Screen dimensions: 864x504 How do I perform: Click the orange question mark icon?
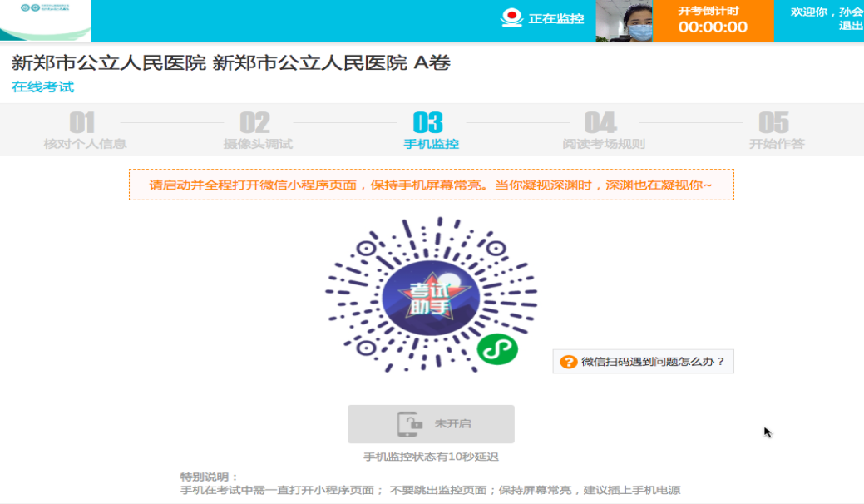568,362
